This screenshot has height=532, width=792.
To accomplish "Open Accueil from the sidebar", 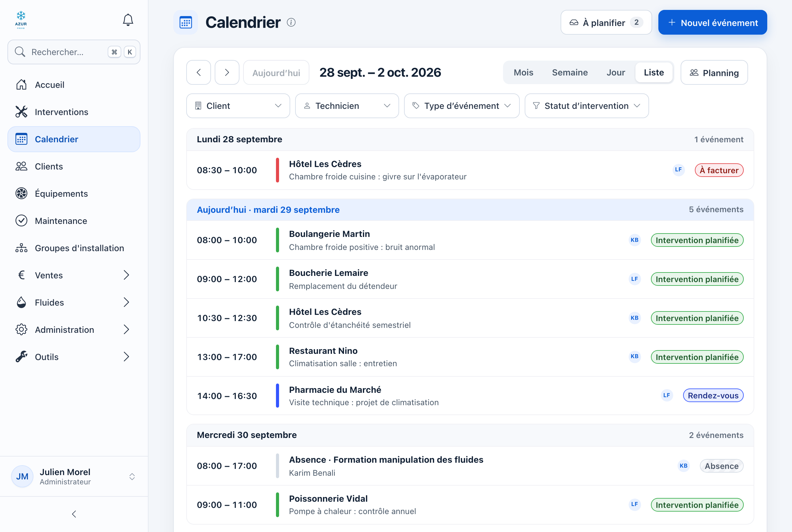I will 74,85.
